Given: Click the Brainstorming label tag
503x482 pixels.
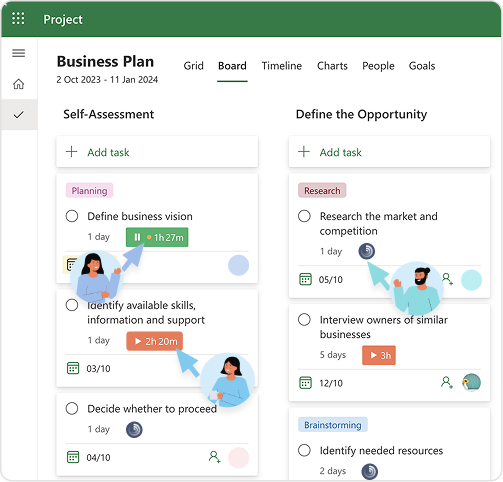Looking at the screenshot, I should [333, 425].
